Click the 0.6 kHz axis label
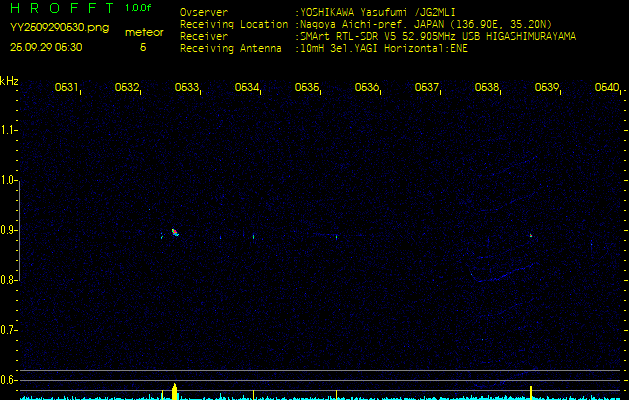 tap(7, 380)
